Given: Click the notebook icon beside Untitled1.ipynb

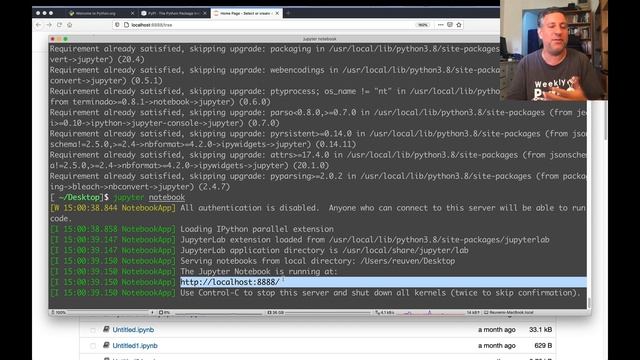Looking at the screenshot, I should click(x=106, y=345).
